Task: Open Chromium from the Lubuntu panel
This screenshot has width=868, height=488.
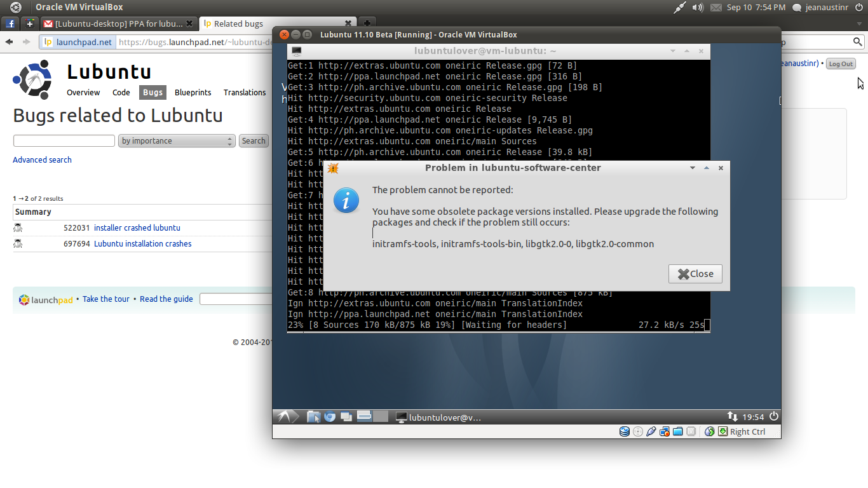Action: pos(330,417)
